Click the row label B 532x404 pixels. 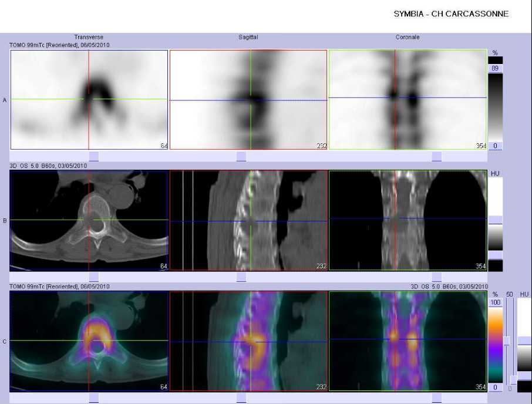coord(5,220)
